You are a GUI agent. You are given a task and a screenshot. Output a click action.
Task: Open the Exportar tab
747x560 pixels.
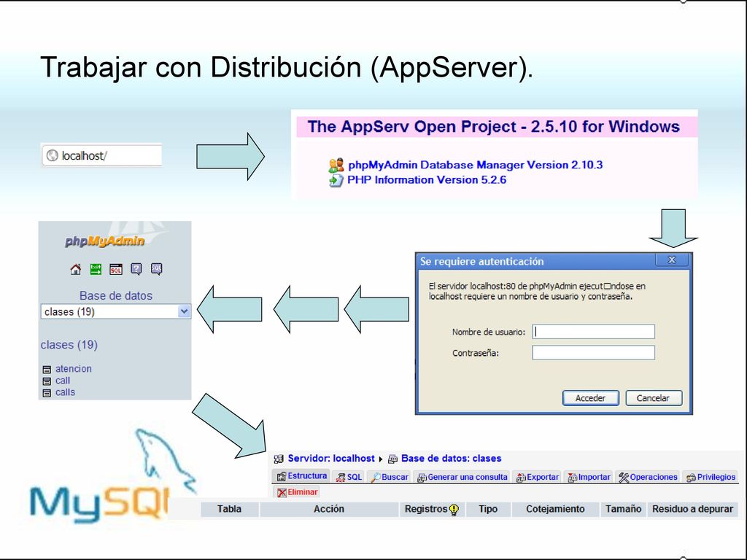point(538,477)
